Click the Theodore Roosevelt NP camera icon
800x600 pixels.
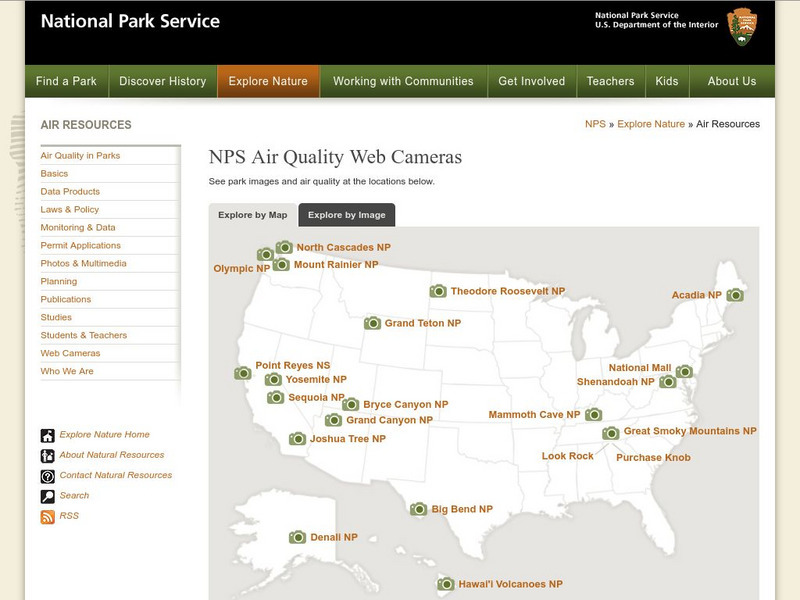(438, 291)
